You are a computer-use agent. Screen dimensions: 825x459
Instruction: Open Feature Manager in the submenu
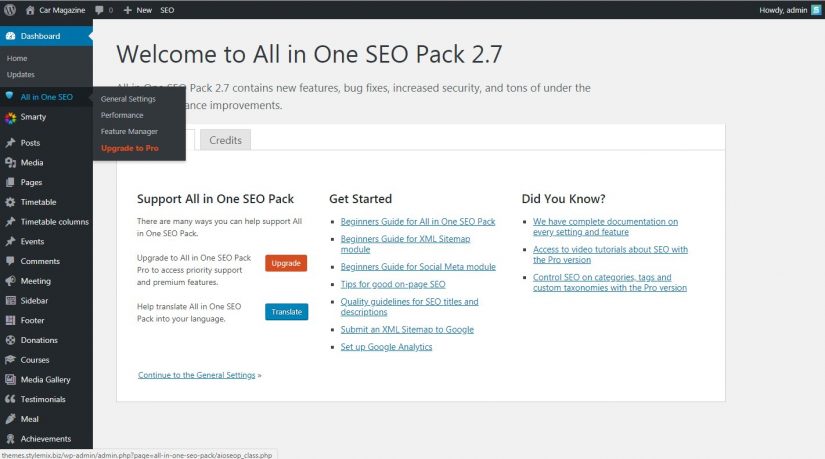pyautogui.click(x=129, y=131)
